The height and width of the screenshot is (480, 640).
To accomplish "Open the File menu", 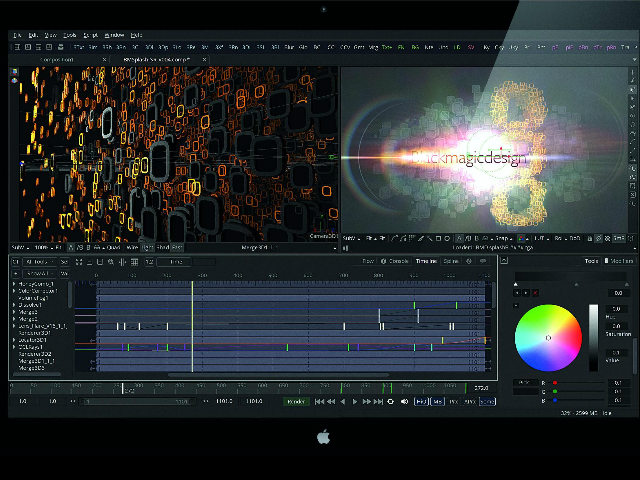I will (x=17, y=36).
